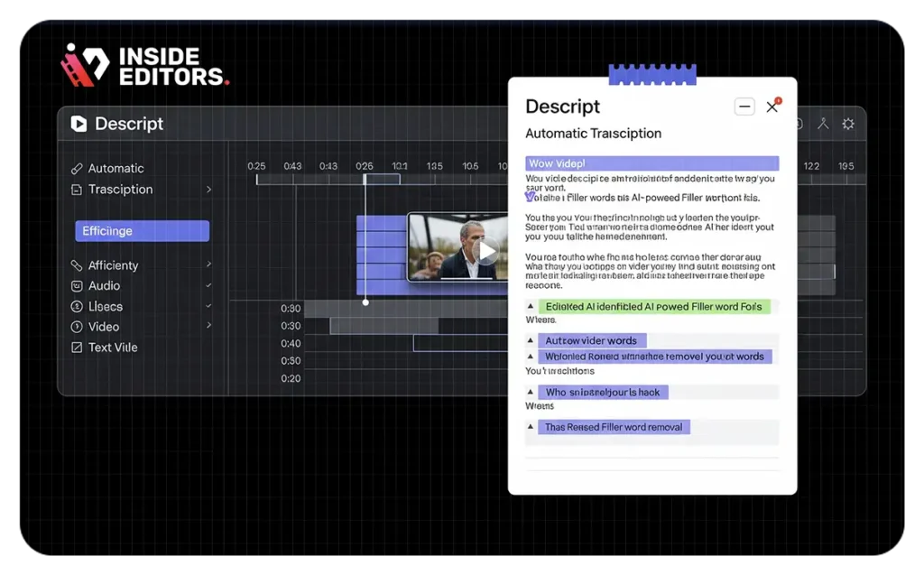The width and height of the screenshot is (924, 575).
Task: Collapse the 'AI powed Filler word' green item
Action: coord(531,306)
